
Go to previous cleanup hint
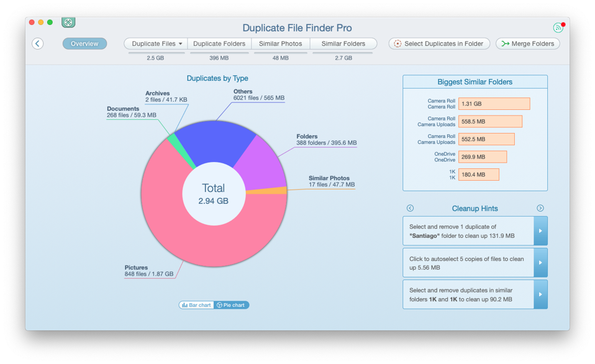pos(410,208)
